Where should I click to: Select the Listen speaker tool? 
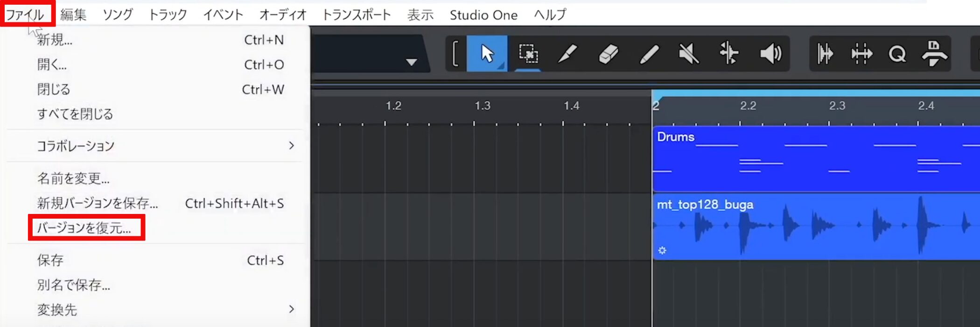pyautogui.click(x=770, y=54)
